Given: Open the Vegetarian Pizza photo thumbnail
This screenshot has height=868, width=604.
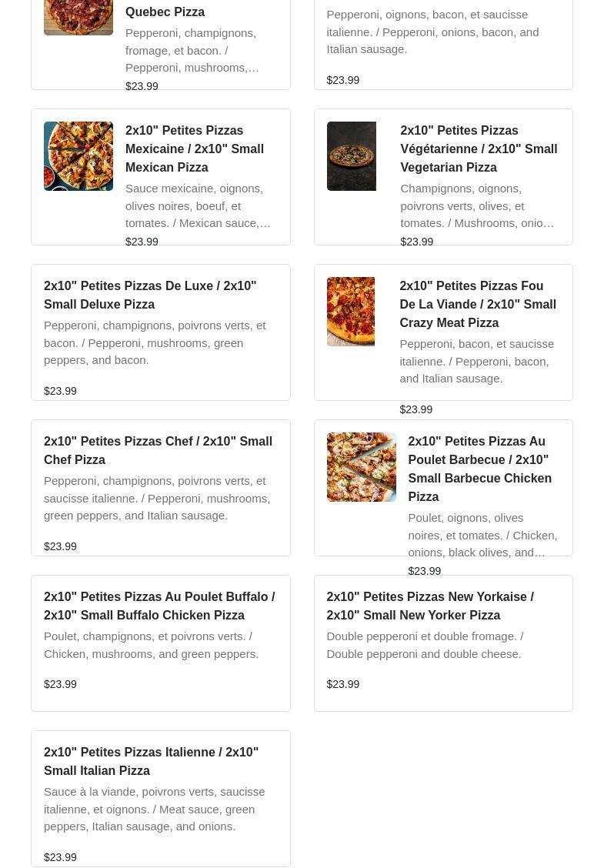Looking at the screenshot, I should coord(352,156).
